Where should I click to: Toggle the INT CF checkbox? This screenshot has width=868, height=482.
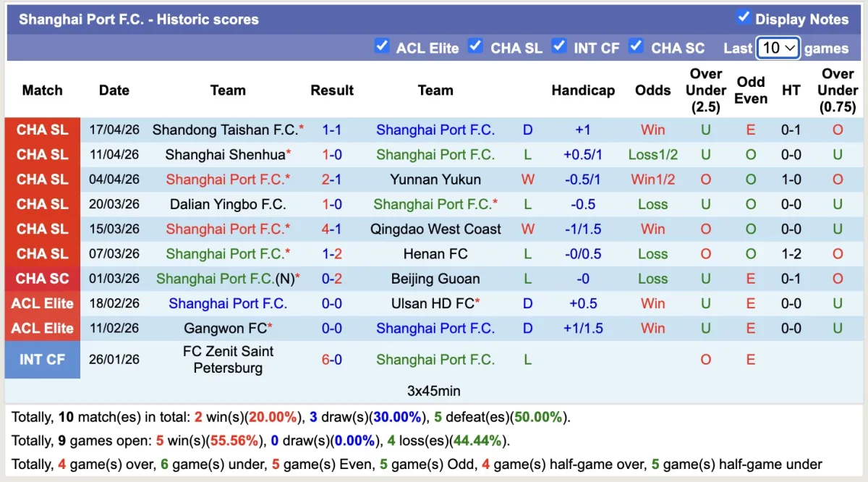[559, 46]
